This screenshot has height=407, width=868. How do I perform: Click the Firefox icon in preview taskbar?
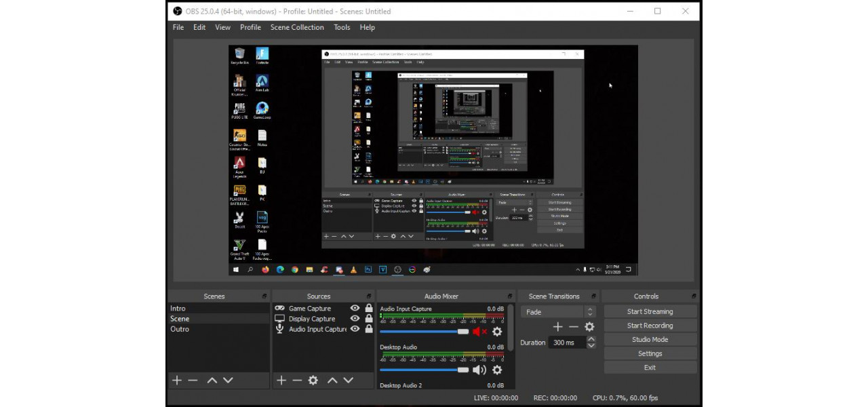coord(265,269)
